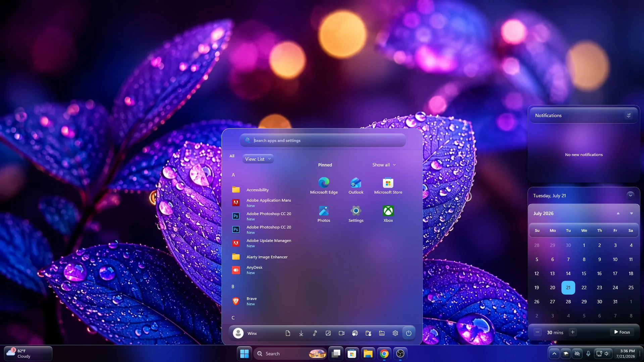Open the Documents folder icon in Start footer

point(288,333)
